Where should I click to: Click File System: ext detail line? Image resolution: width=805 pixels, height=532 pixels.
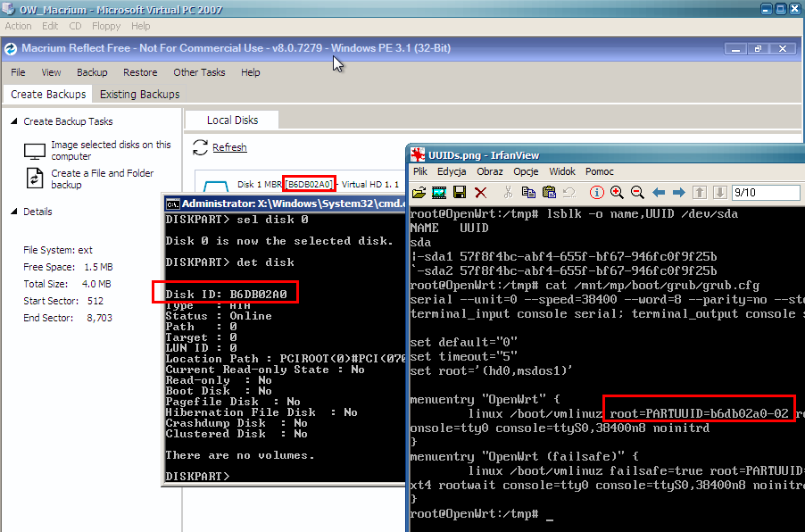(x=58, y=250)
